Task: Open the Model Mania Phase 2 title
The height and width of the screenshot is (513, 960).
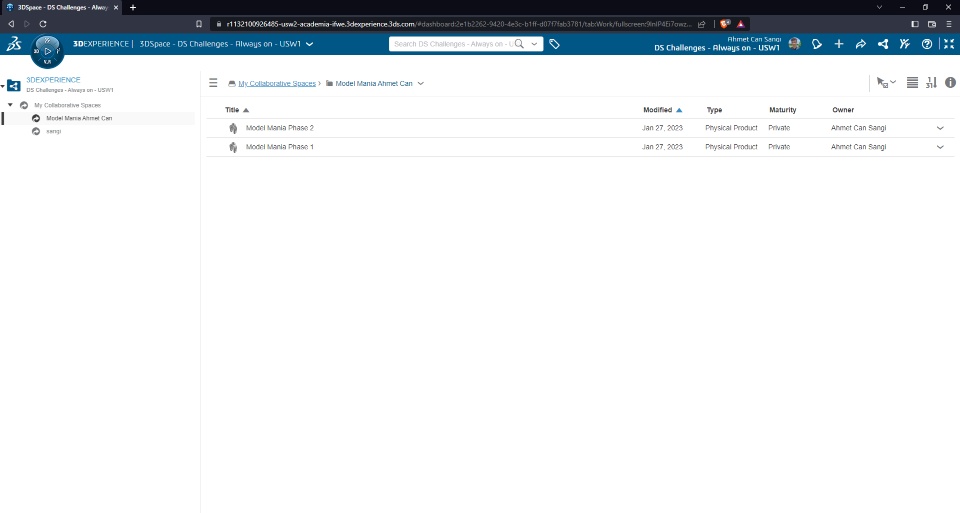Action: [280, 128]
